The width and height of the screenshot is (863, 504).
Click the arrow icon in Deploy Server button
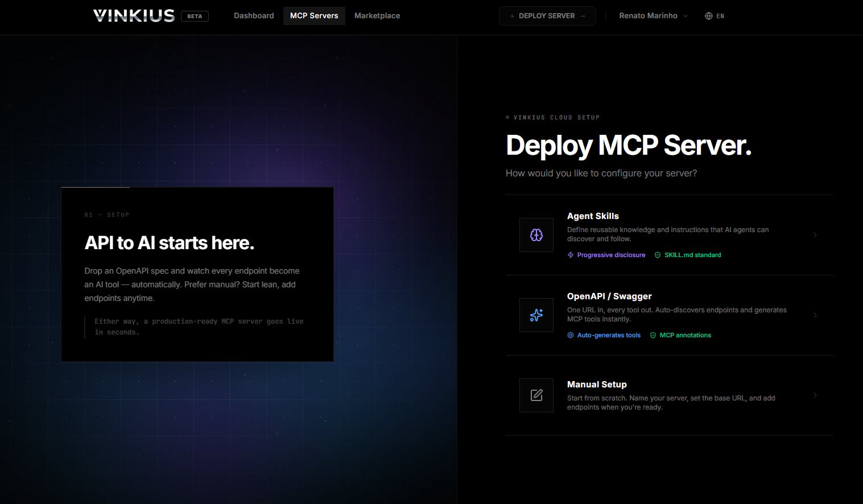pos(583,16)
